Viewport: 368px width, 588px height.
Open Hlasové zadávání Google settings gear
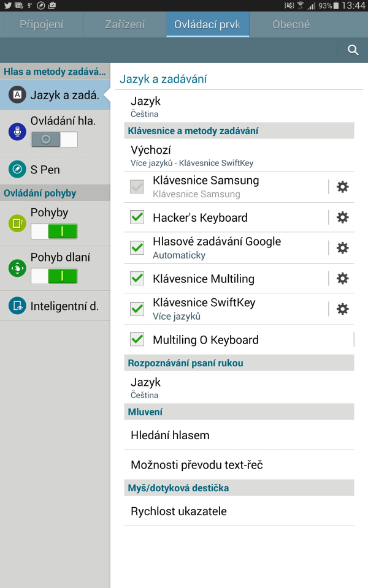click(343, 248)
